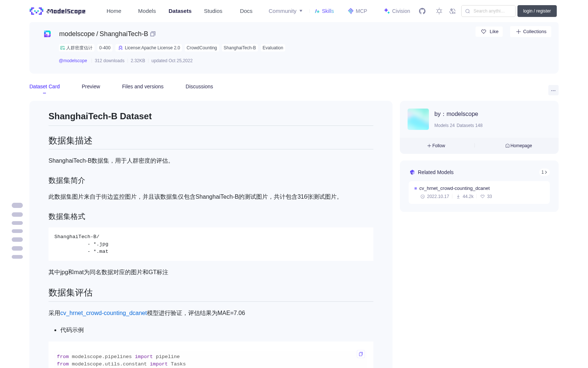Click the download count icon 44.2k
The width and height of the screenshot is (588, 368).
point(458,197)
